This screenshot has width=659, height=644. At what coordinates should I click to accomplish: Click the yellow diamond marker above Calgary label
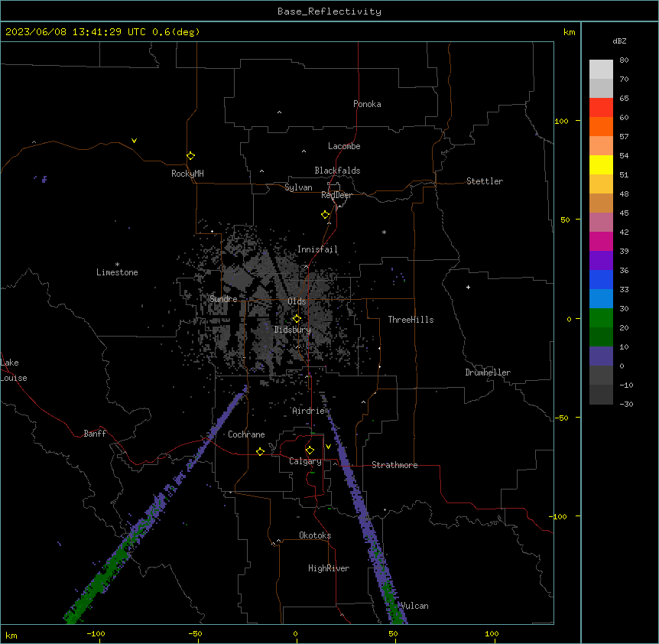(310, 450)
